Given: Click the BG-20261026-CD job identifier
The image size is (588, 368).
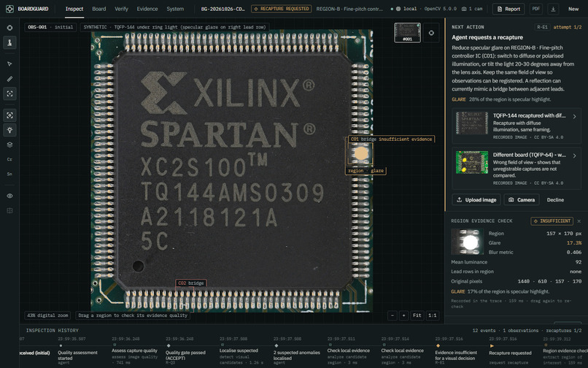Looking at the screenshot, I should coord(223,9).
